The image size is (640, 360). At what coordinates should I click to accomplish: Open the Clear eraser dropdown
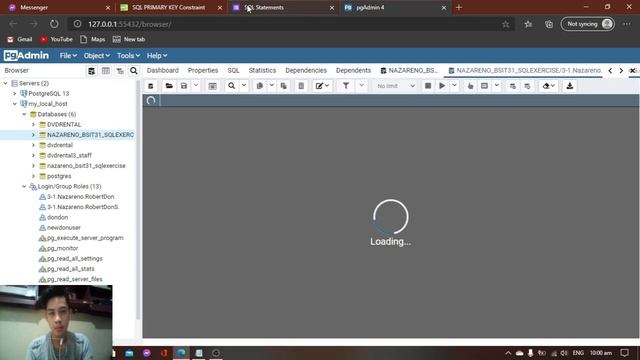[x=549, y=86]
